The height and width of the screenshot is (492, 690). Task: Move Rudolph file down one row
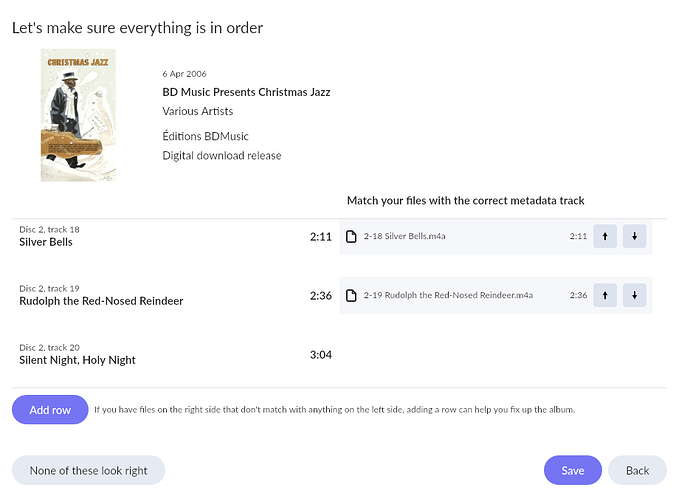coord(635,296)
